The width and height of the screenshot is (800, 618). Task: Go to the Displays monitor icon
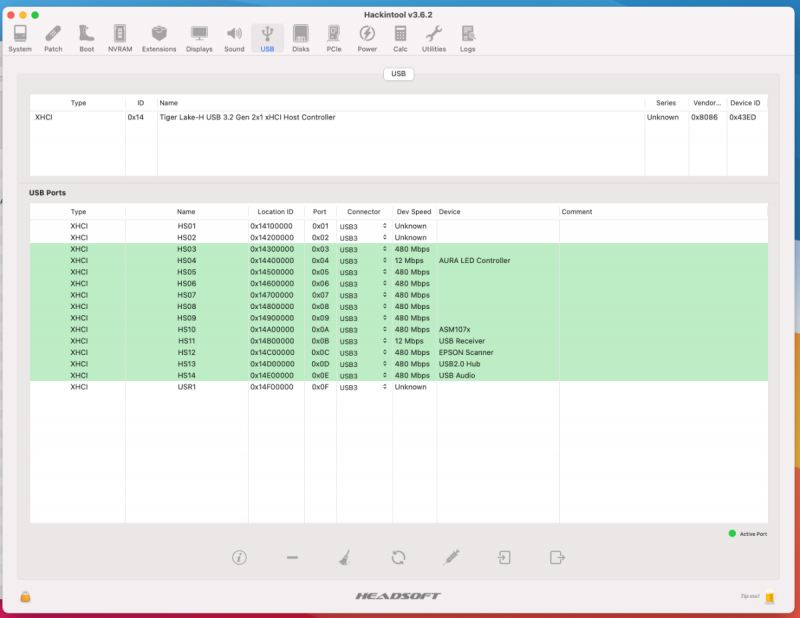click(x=199, y=38)
